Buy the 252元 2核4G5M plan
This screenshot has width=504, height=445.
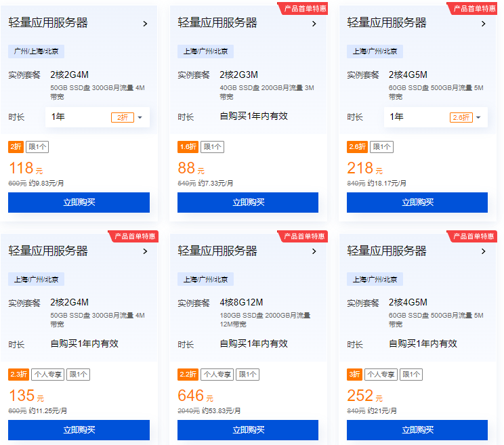pos(417,430)
